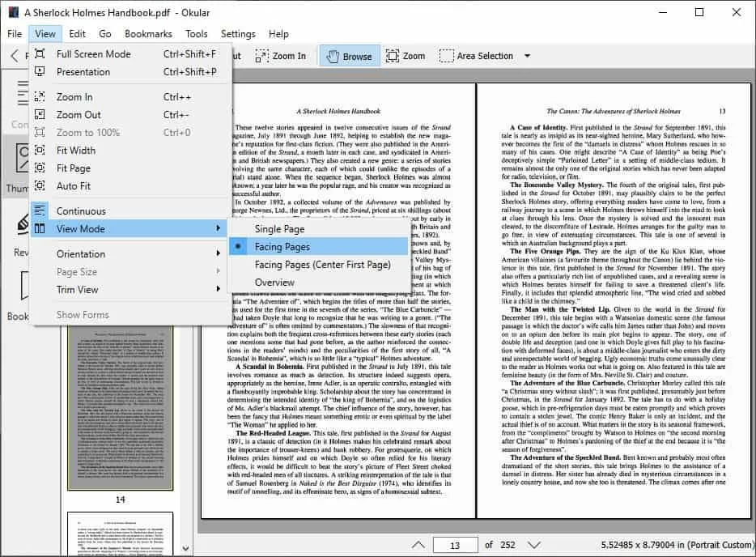Click the Full Screen Mode icon
The image size is (756, 557).
click(x=40, y=53)
